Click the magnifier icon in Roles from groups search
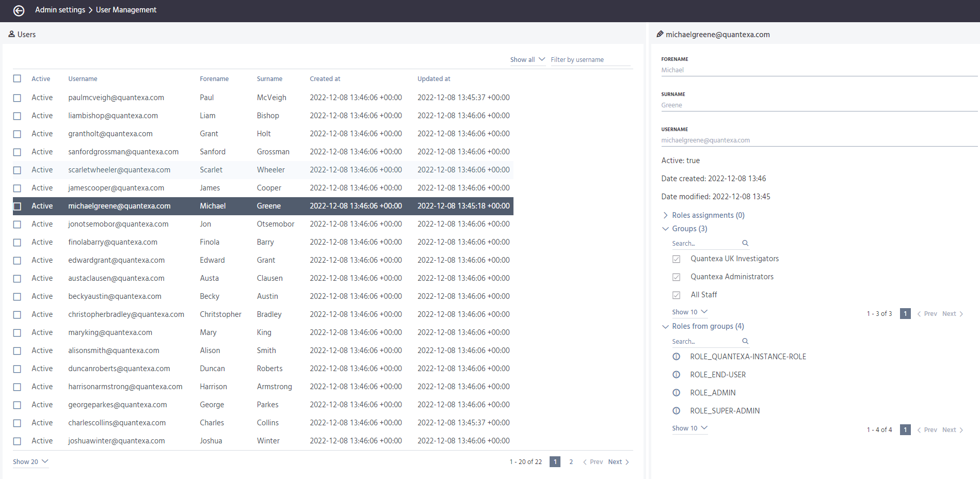 (x=745, y=341)
